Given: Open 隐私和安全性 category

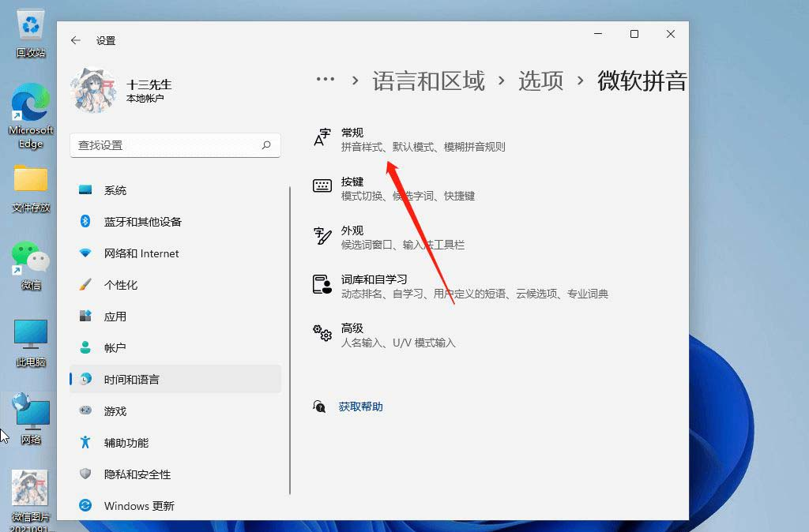Looking at the screenshot, I should pyautogui.click(x=175, y=474).
